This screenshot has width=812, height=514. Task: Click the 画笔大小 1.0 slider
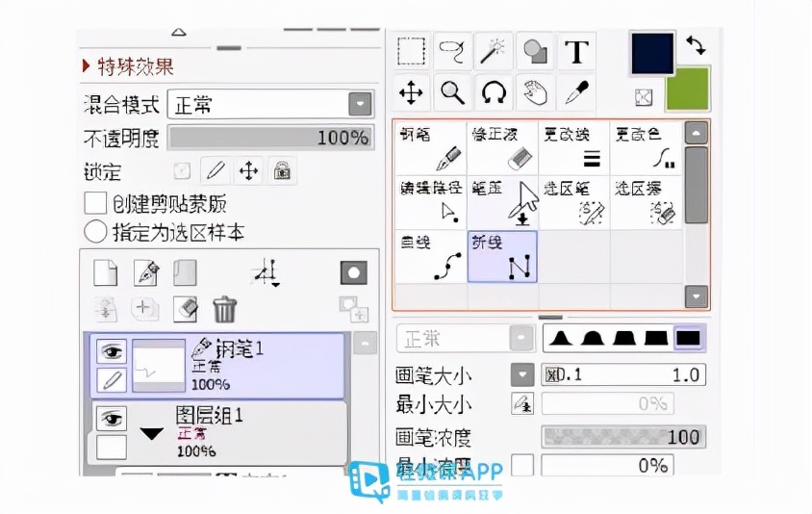[x=623, y=374]
